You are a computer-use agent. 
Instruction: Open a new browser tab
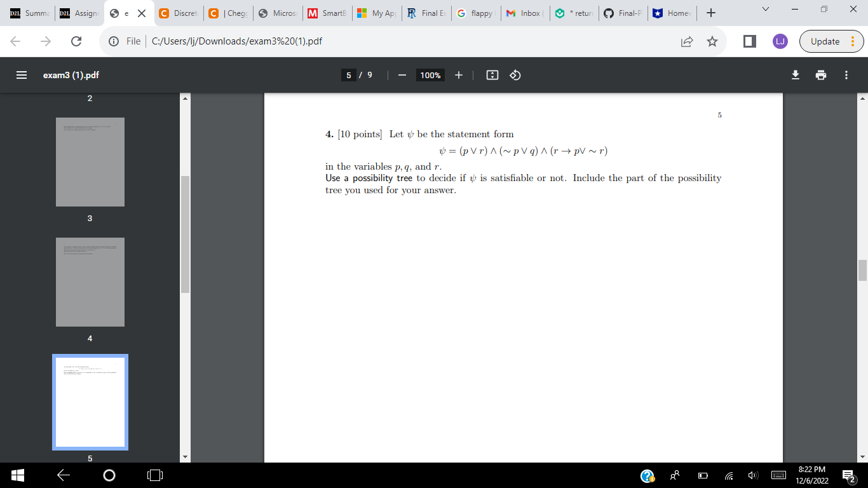pos(712,13)
